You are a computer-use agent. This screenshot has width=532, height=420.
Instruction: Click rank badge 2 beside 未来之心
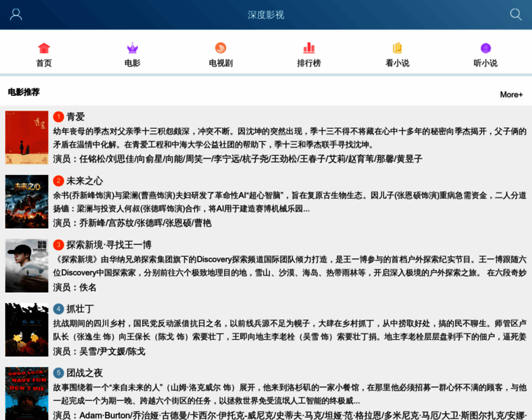(59, 181)
